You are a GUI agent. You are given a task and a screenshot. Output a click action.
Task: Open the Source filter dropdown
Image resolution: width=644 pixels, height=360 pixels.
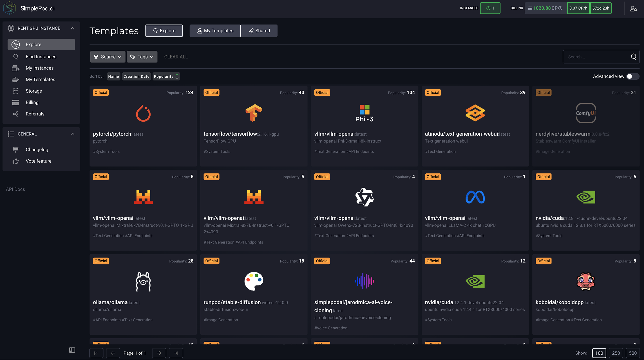(x=108, y=57)
